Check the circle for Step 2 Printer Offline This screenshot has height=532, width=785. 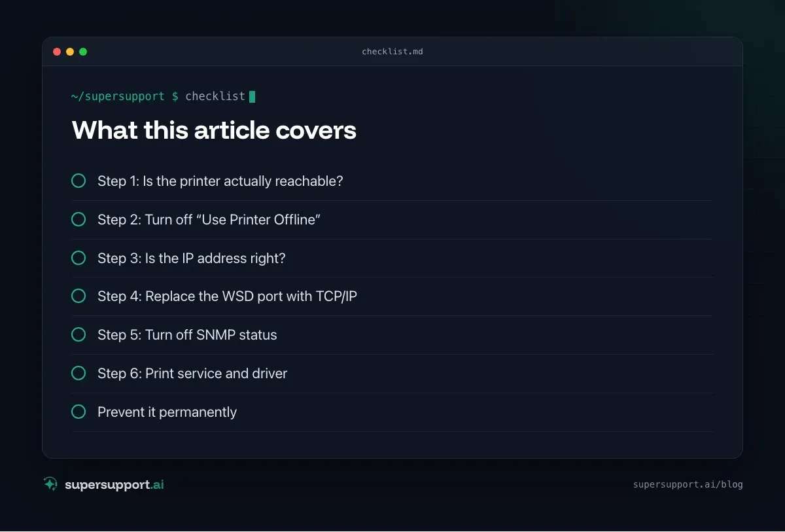coord(78,219)
